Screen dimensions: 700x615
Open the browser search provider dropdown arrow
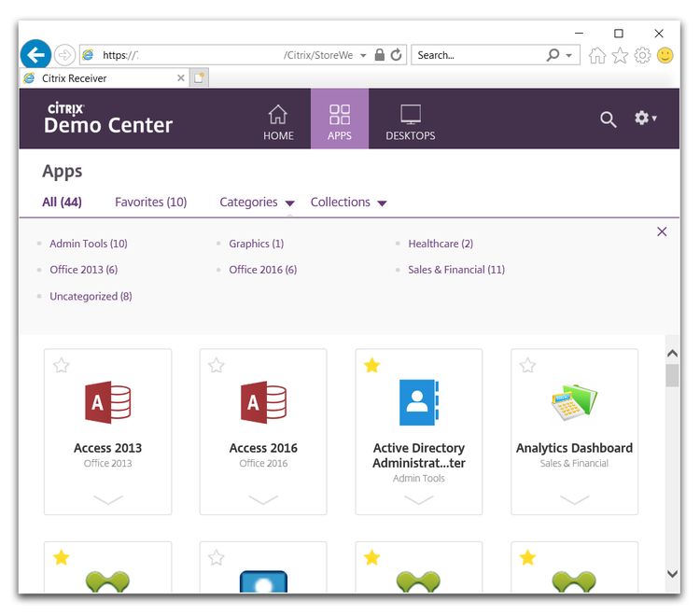pyautogui.click(x=568, y=55)
